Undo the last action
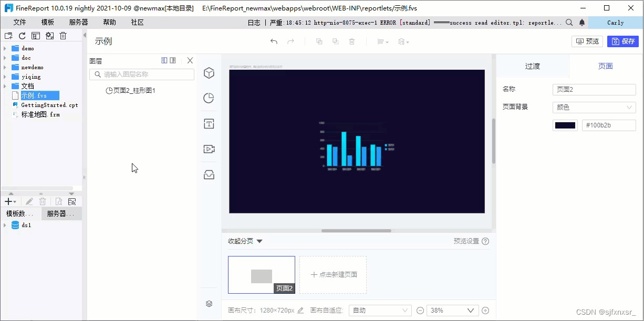Screen dimensions: 644x321 click(274, 41)
